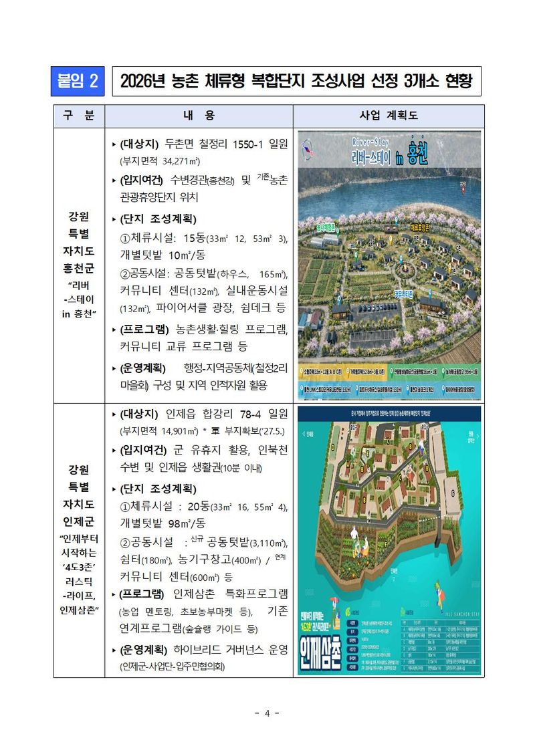Click '(부지면적 34,271㎡)' text
535x756 pixels.
160,161
